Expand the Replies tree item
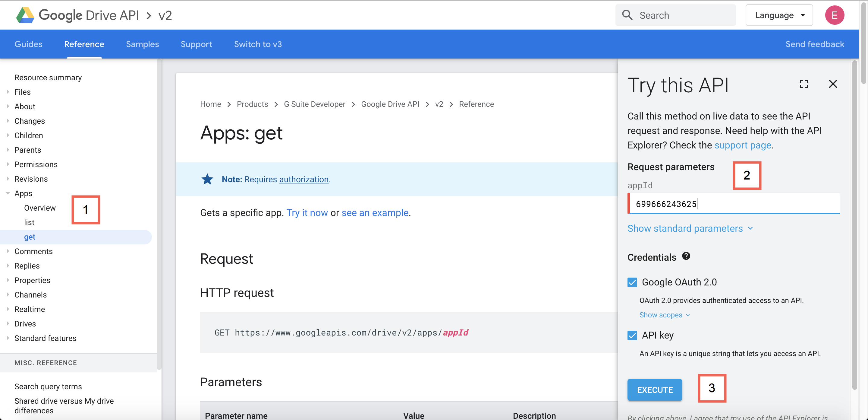868x420 pixels. pos(8,266)
